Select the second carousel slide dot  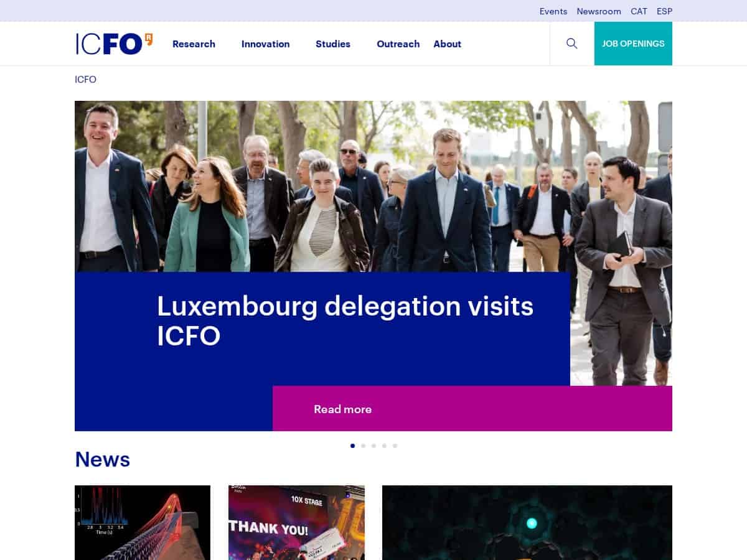364,446
